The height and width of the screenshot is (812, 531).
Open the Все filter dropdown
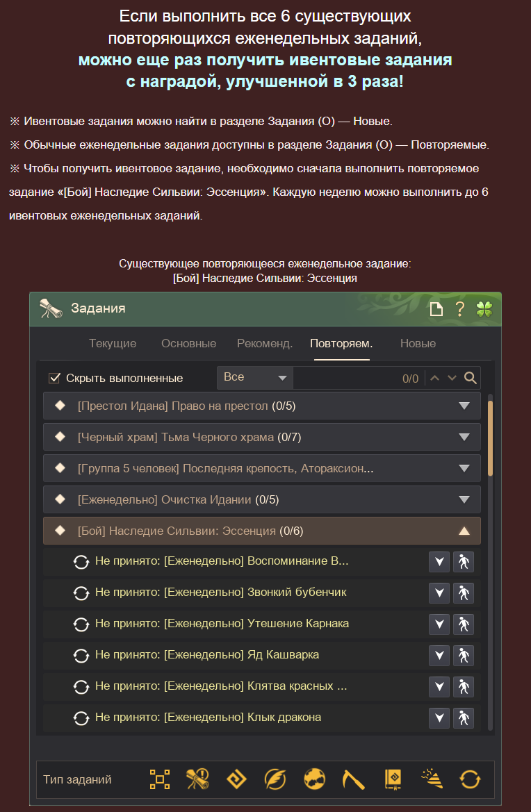click(x=255, y=377)
